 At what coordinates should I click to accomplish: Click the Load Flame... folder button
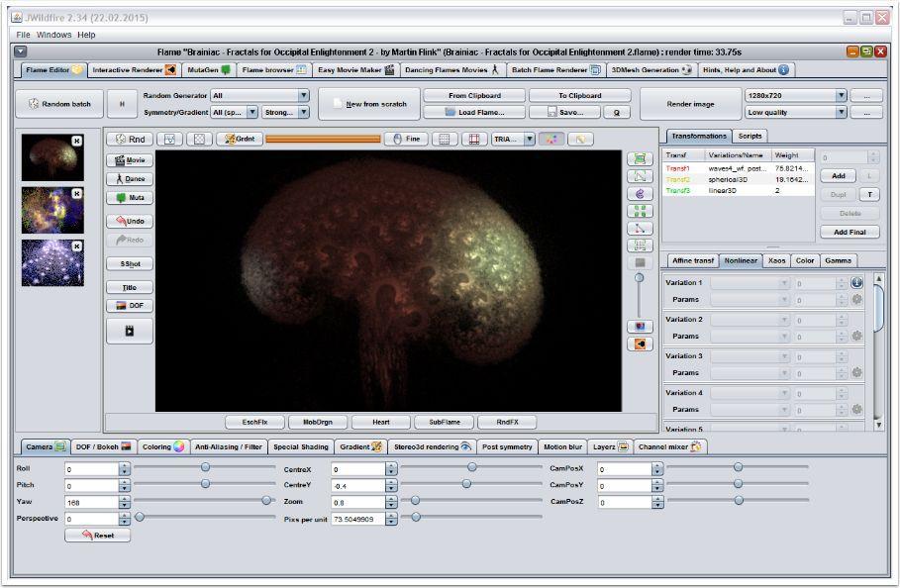tap(474, 112)
